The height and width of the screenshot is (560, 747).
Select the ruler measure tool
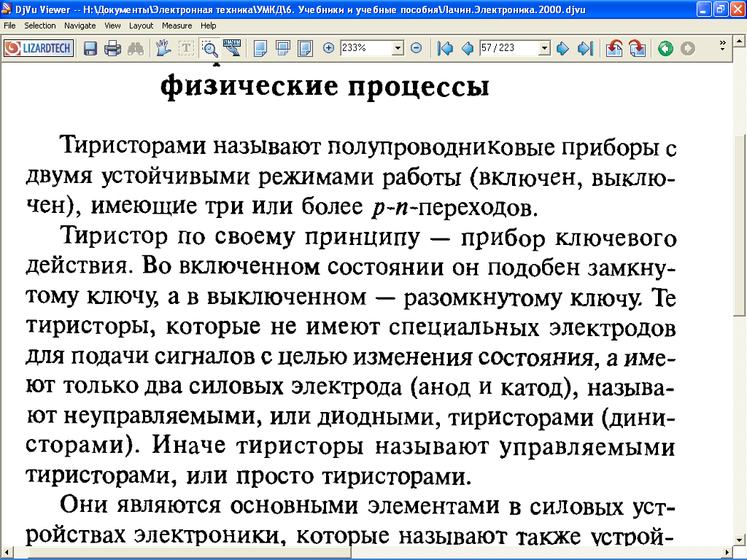tap(232, 48)
